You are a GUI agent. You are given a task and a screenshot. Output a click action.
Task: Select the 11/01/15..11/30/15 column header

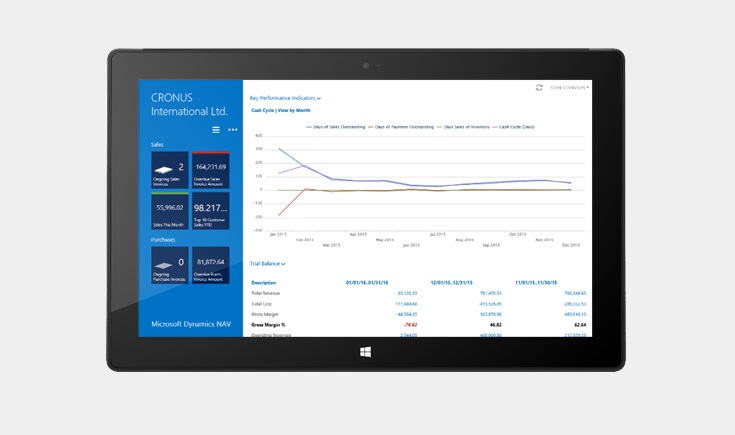coord(536,283)
